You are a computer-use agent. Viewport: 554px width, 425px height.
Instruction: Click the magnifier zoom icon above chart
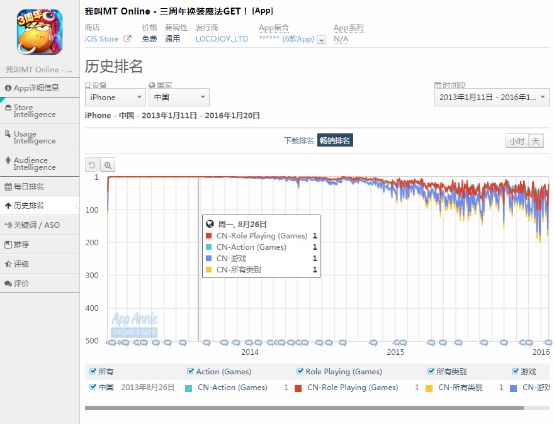click(108, 165)
